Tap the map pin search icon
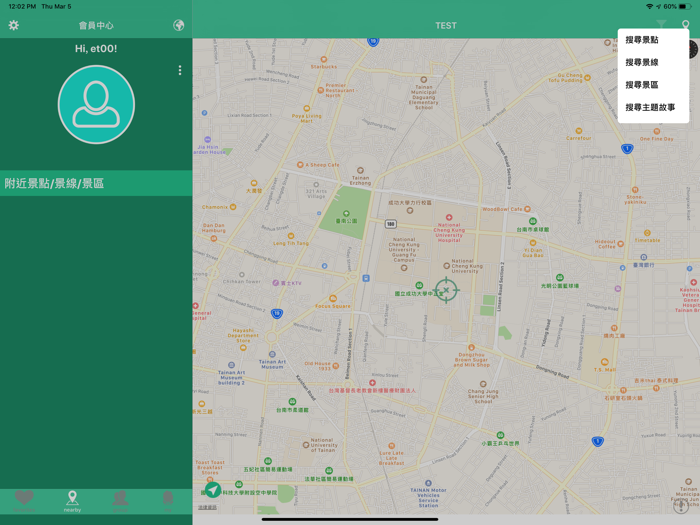Image resolution: width=700 pixels, height=525 pixels. pos(686,25)
